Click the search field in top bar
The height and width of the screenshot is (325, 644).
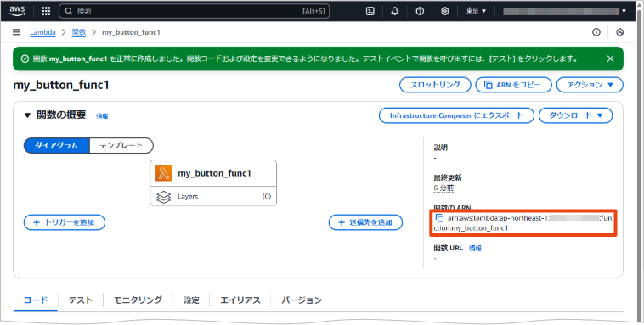(x=195, y=11)
